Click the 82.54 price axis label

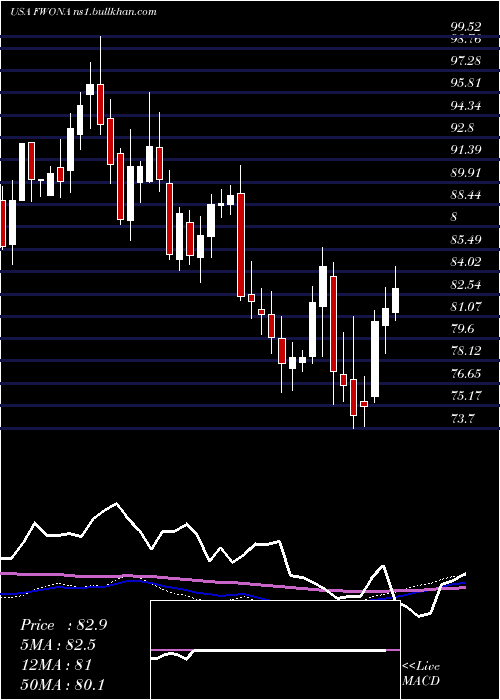(x=466, y=284)
